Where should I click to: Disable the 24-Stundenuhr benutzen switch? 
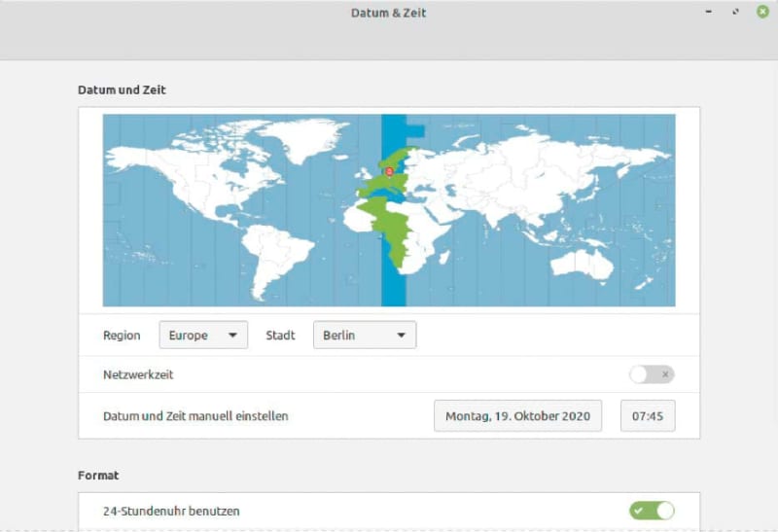pyautogui.click(x=652, y=511)
